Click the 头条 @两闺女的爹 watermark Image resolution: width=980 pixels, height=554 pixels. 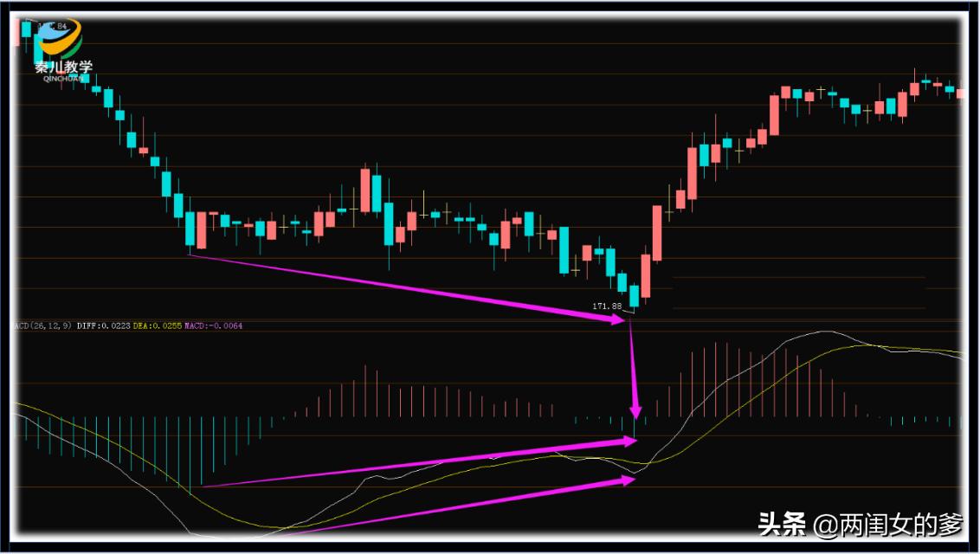pos(861,524)
